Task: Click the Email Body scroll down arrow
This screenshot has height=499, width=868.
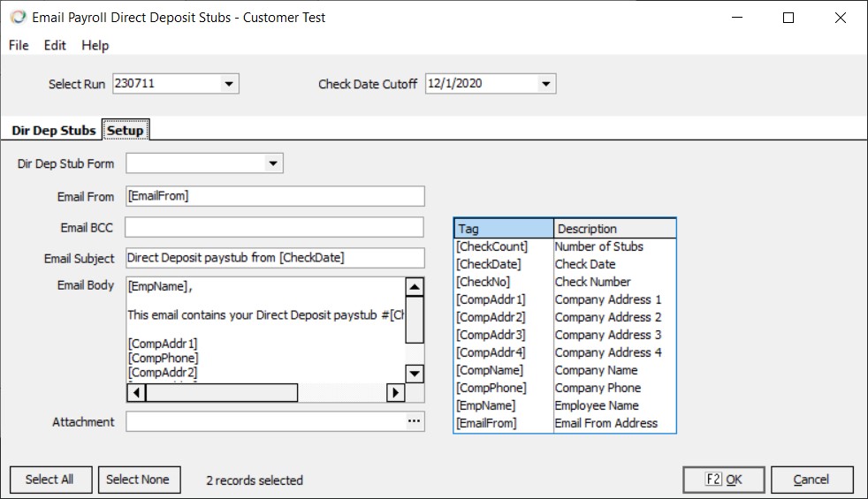Action: [x=415, y=374]
